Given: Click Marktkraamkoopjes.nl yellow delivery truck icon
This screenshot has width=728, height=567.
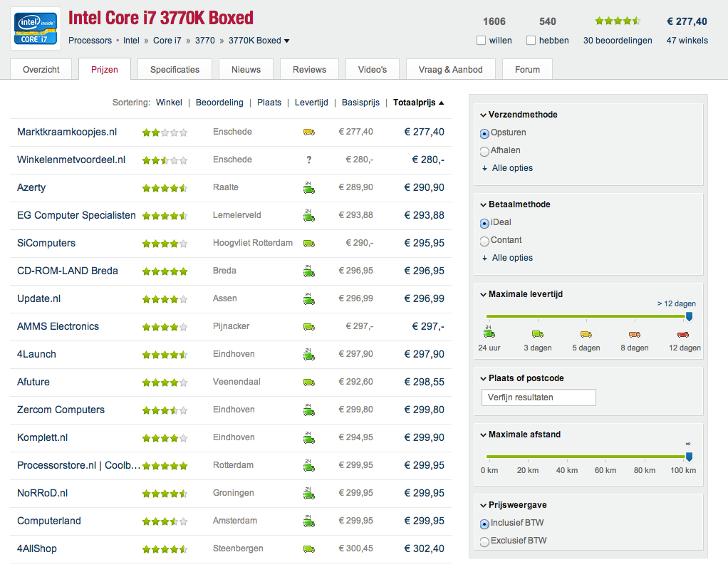Looking at the screenshot, I should 308,132.
